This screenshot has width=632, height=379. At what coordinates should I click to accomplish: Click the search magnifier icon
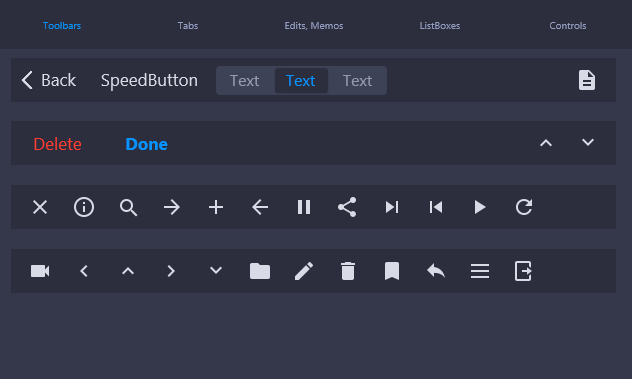coord(129,208)
